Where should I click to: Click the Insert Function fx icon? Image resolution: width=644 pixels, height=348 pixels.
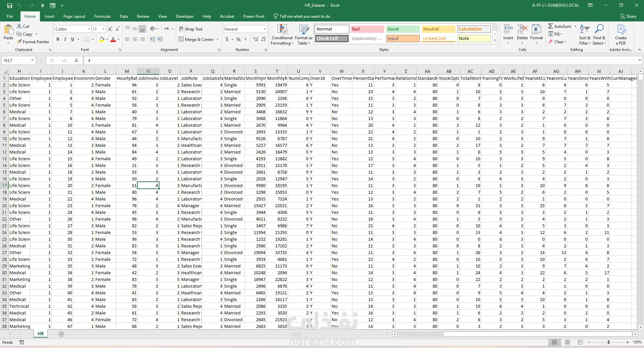pos(77,60)
